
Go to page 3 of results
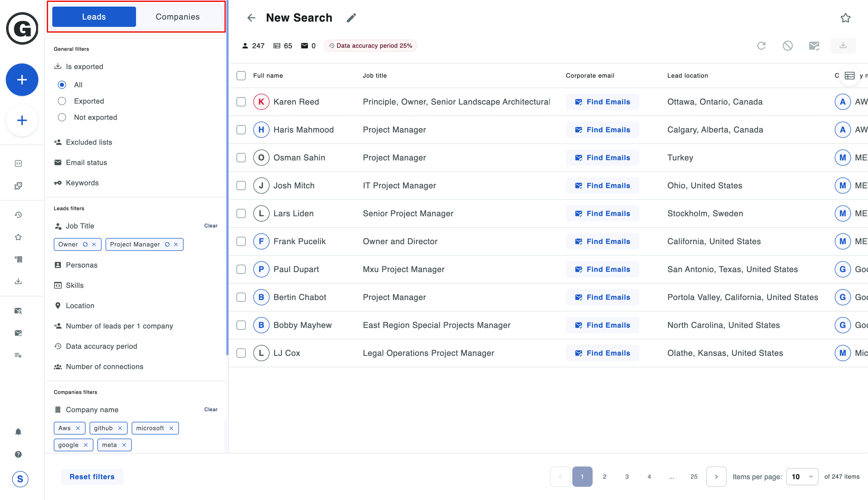click(x=627, y=477)
